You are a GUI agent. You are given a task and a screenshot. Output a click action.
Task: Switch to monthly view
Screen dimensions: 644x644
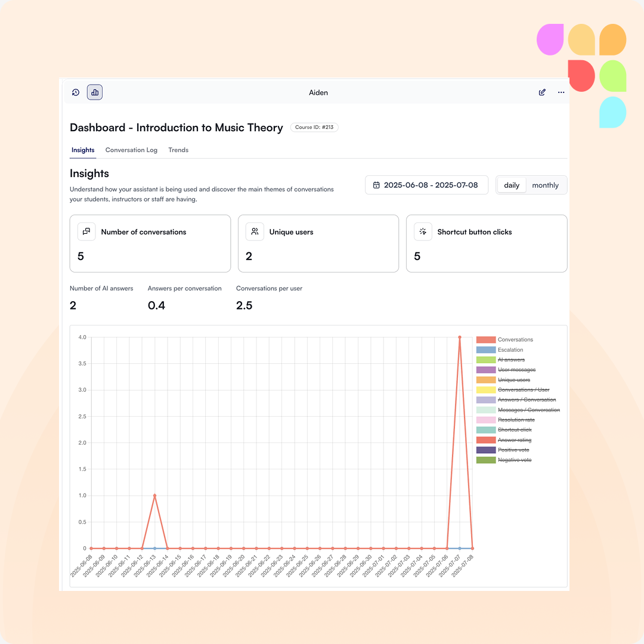point(545,185)
